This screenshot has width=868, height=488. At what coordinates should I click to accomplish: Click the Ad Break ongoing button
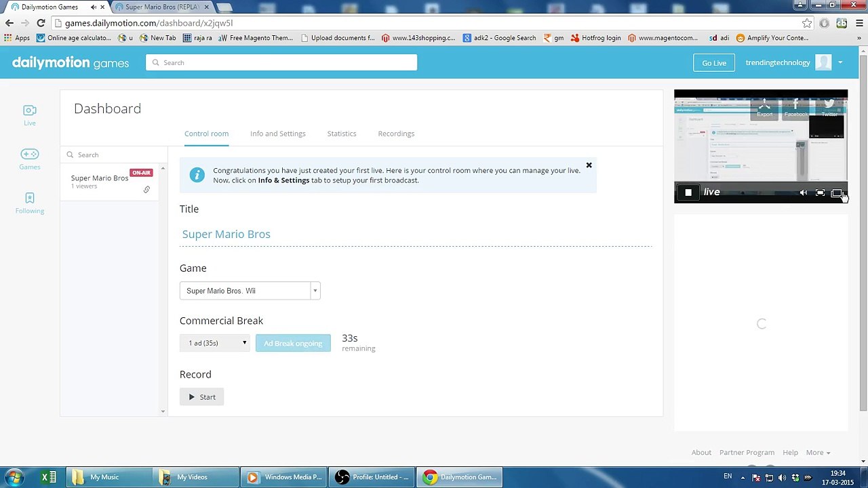coord(293,343)
